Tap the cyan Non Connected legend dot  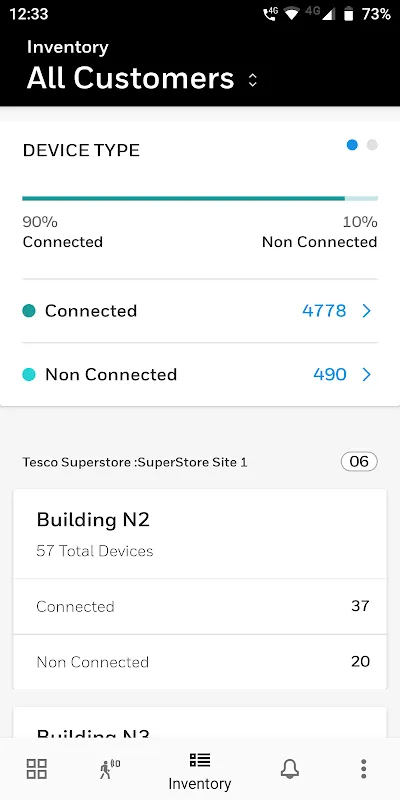point(29,375)
